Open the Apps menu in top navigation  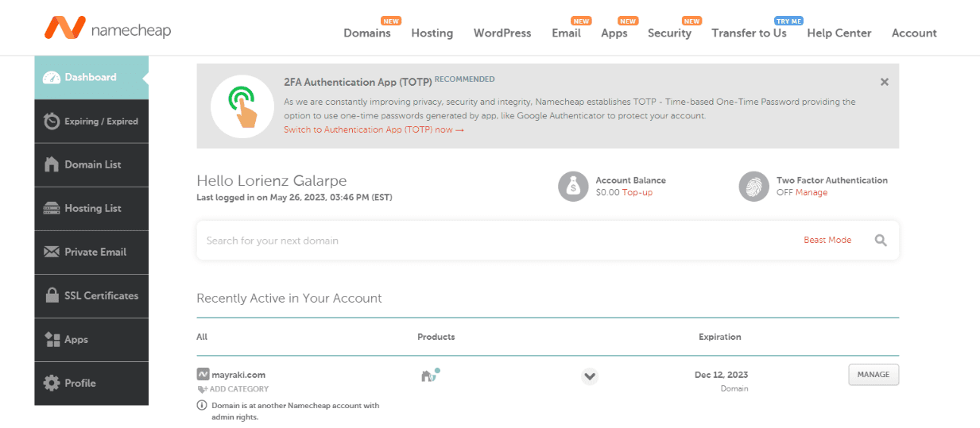coord(614,33)
